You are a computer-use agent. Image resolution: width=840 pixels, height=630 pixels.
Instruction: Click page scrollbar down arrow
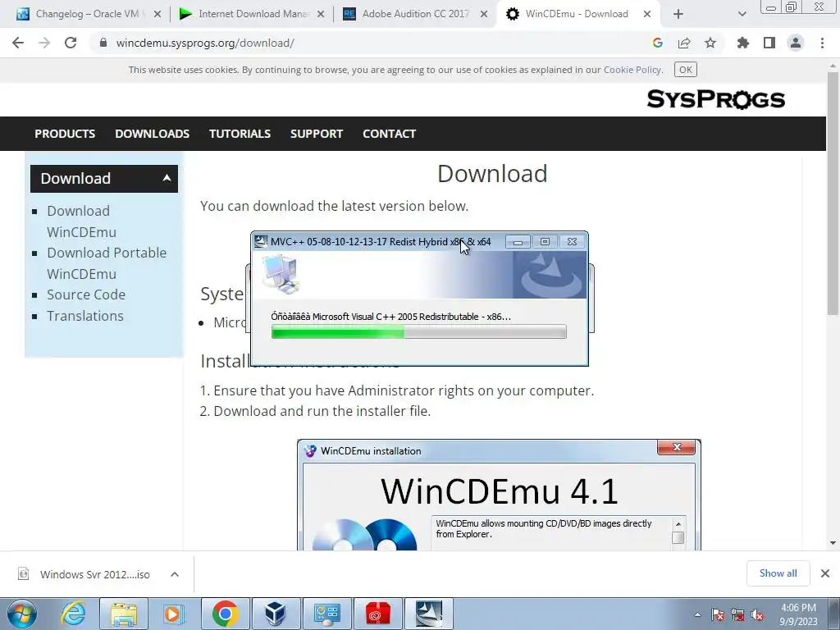833,543
